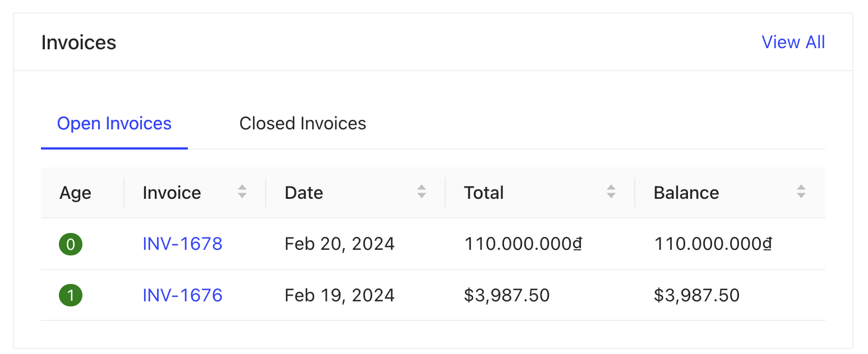Select the Open Invoices tab
868x354 pixels.
(x=114, y=123)
